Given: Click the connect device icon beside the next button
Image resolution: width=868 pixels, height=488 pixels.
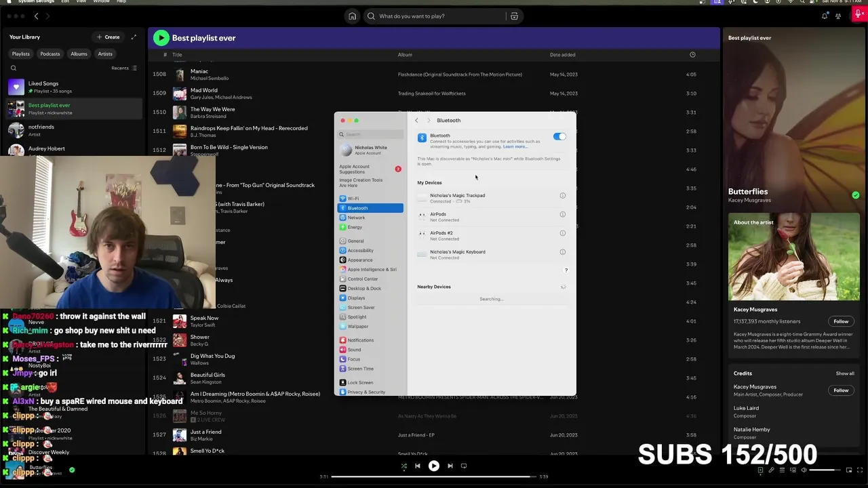Looking at the screenshot, I should click(x=464, y=466).
